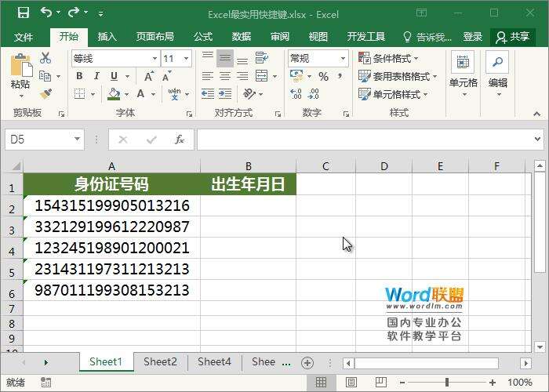The image size is (549, 392).
Task: Switch to the Sheet2 worksheet tab
Action: [x=160, y=362]
